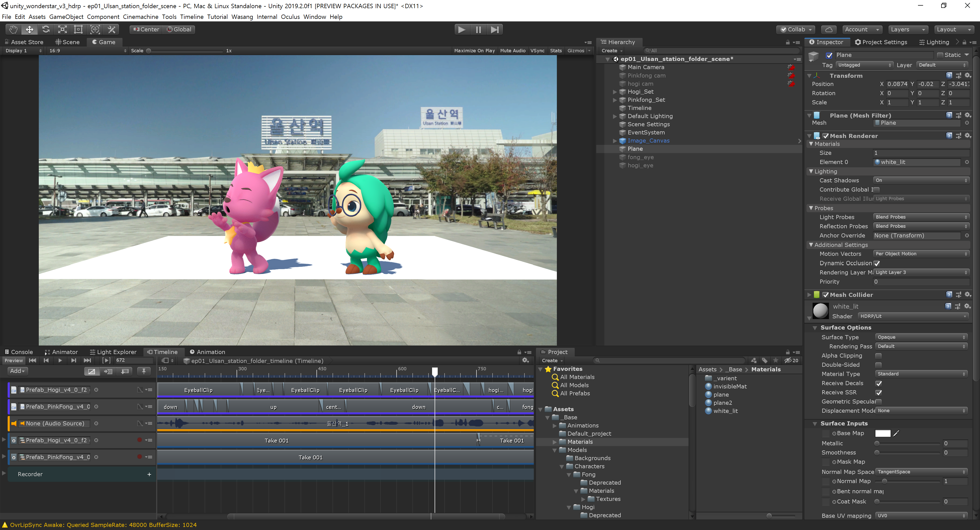Click the Project favorites star icon

(776, 360)
